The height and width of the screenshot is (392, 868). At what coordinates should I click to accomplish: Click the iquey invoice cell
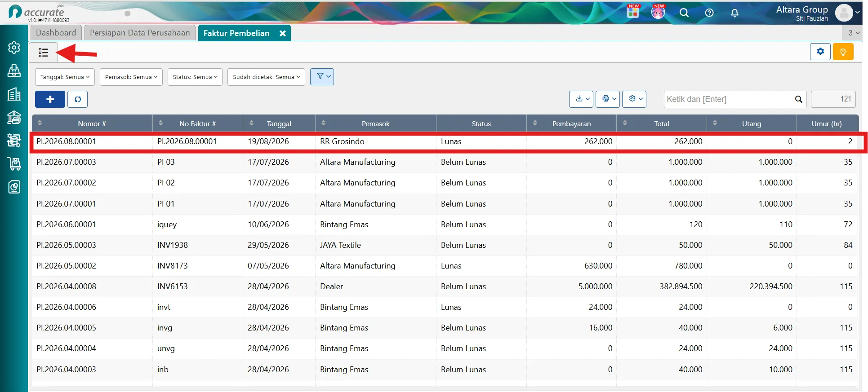tap(167, 225)
